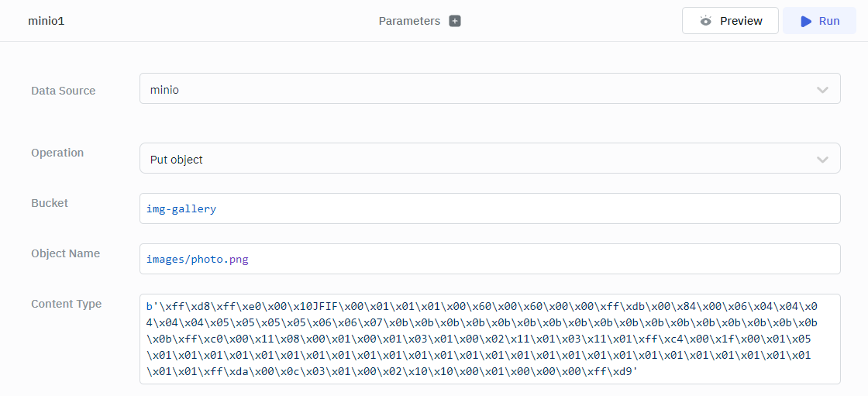Viewport: 868px width, 396px height.
Task: Click the play triangle icon on Run
Action: 806,21
